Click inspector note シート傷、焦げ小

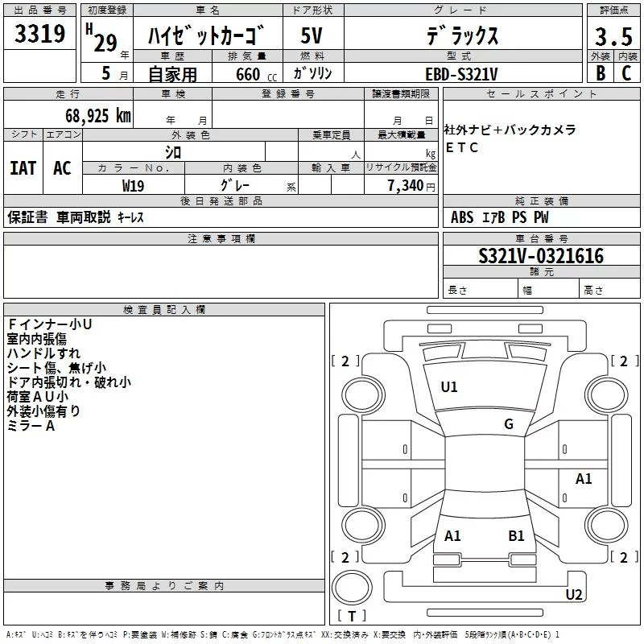point(56,368)
